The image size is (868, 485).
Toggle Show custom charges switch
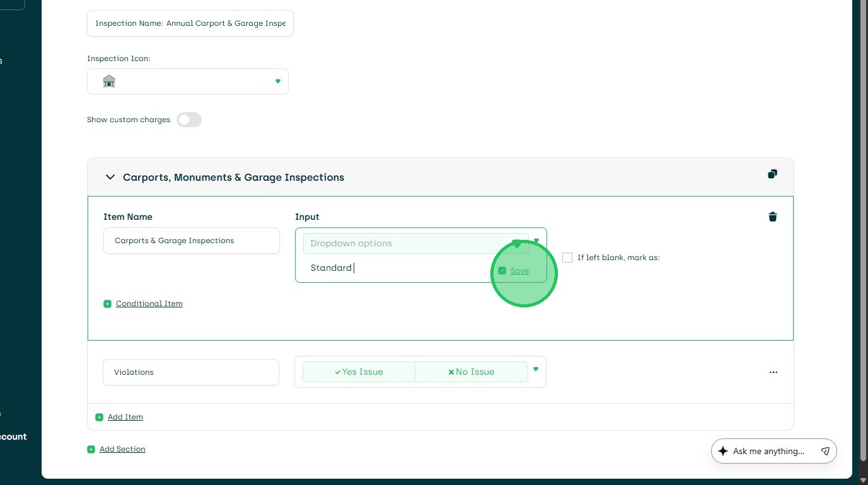(x=189, y=120)
